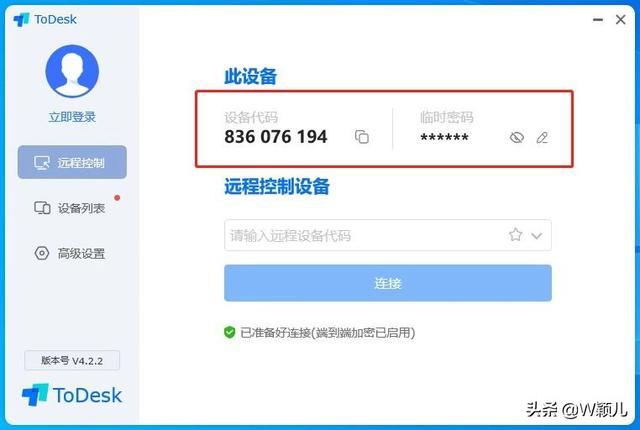The width and height of the screenshot is (640, 430).
Task: Edit the temporary password with pencil icon
Action: 542,137
